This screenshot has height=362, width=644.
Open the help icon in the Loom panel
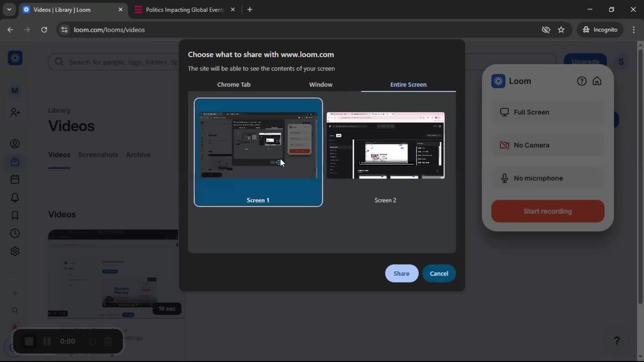581,81
